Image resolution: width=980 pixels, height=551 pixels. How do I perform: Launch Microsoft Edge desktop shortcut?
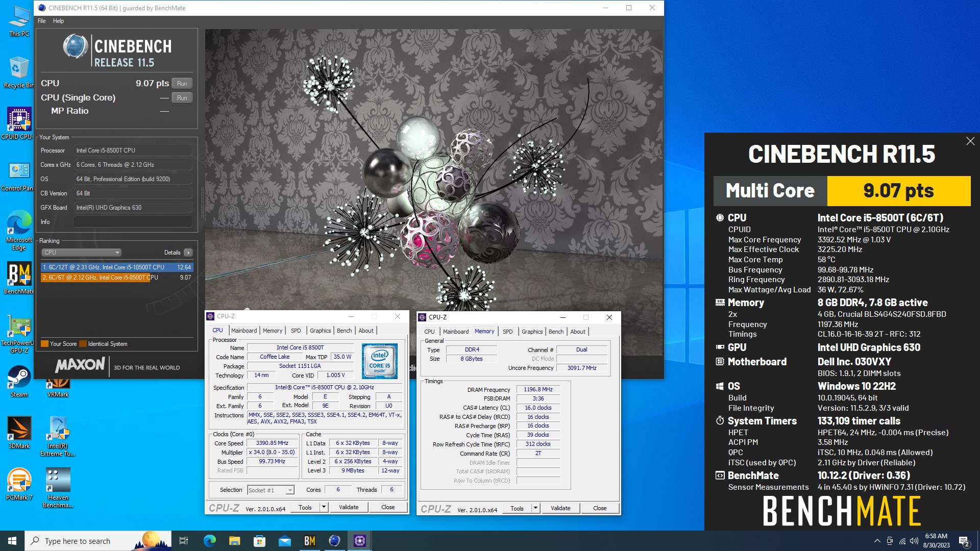point(19,231)
